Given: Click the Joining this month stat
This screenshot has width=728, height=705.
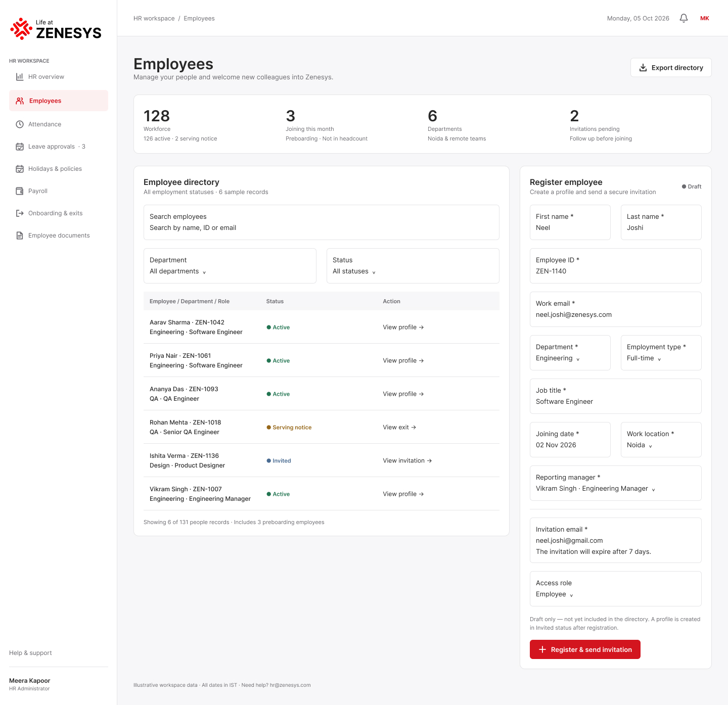Looking at the screenshot, I should (x=327, y=124).
